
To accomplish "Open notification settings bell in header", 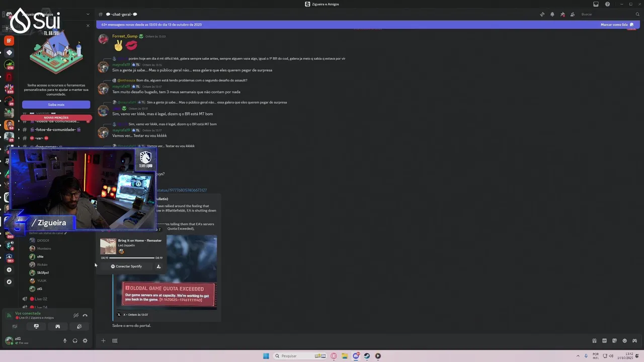I will coord(552,14).
